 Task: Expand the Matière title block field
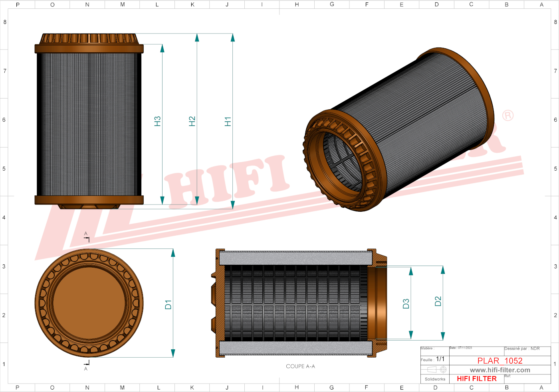coord(428,348)
